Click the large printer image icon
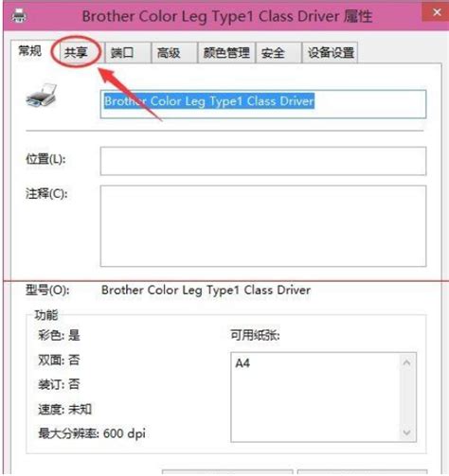 point(42,95)
